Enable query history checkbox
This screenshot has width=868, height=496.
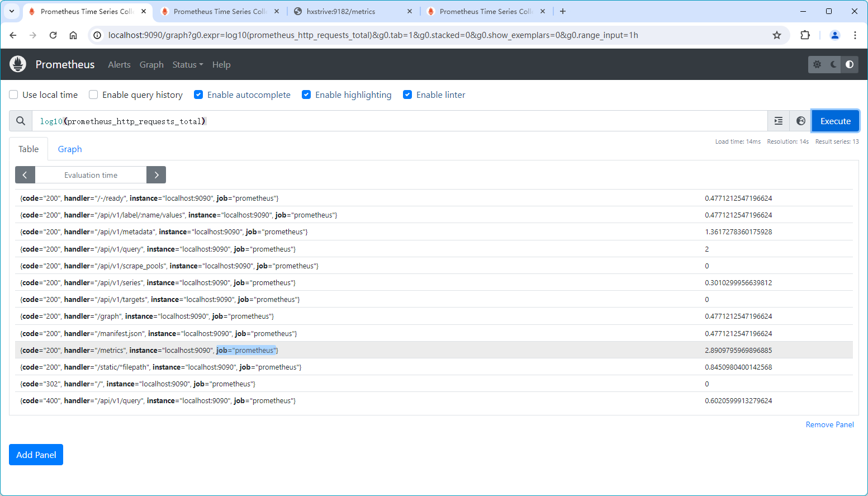[93, 95]
